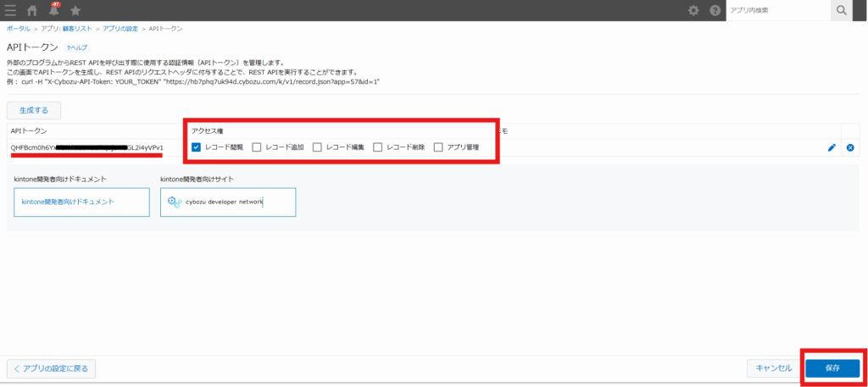868x387 pixels.
Task: Open the hamburger main menu
Action: [x=10, y=10]
